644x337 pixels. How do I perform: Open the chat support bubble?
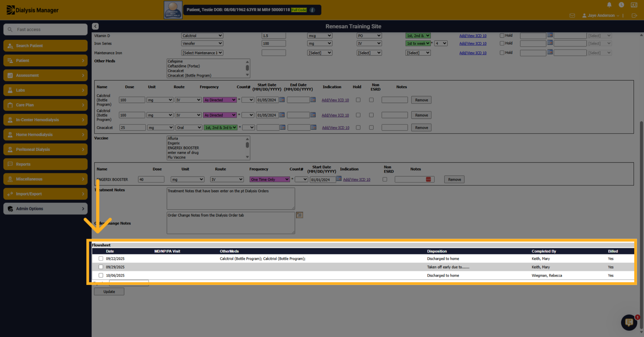(629, 322)
